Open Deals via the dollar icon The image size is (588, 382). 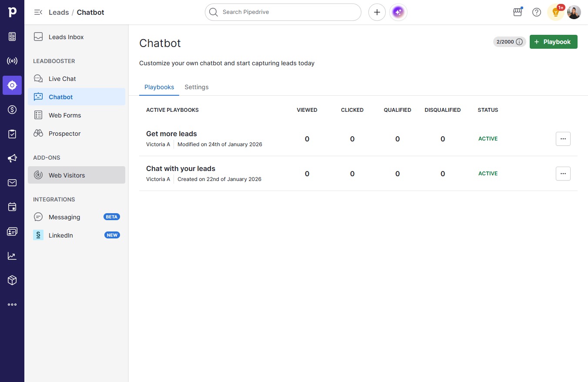pyautogui.click(x=12, y=110)
